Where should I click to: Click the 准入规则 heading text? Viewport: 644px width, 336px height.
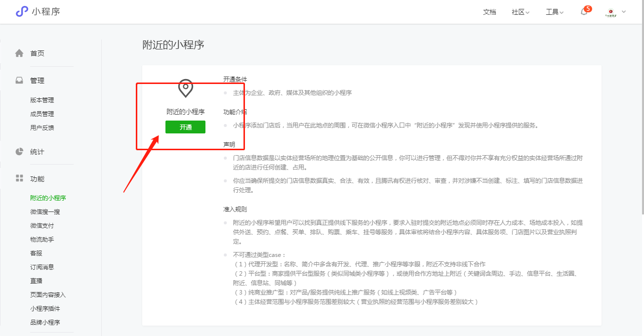[235, 209]
